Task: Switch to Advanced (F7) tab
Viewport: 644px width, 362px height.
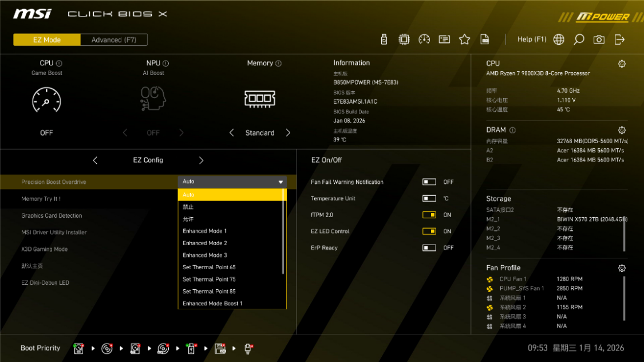Action: point(114,40)
